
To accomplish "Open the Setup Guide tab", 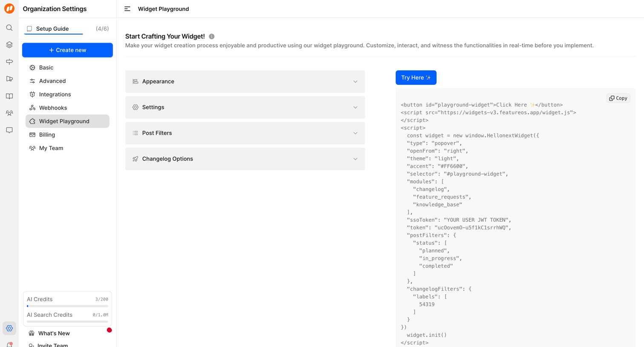I will [53, 29].
